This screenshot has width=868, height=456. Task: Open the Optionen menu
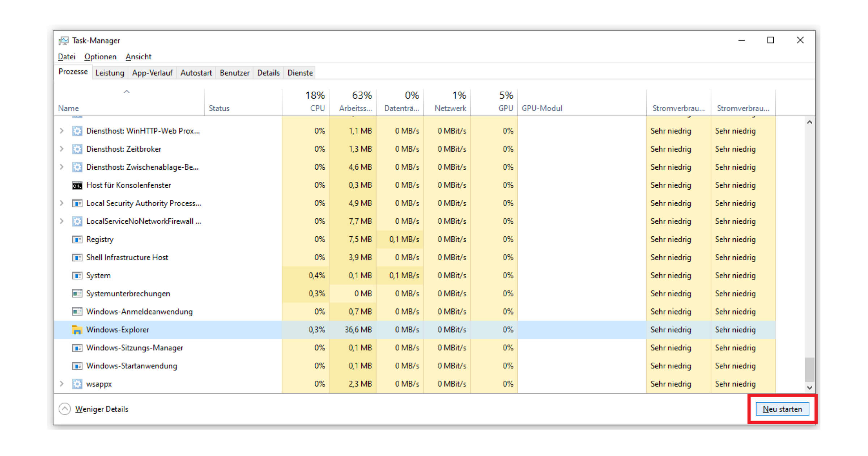(100, 56)
